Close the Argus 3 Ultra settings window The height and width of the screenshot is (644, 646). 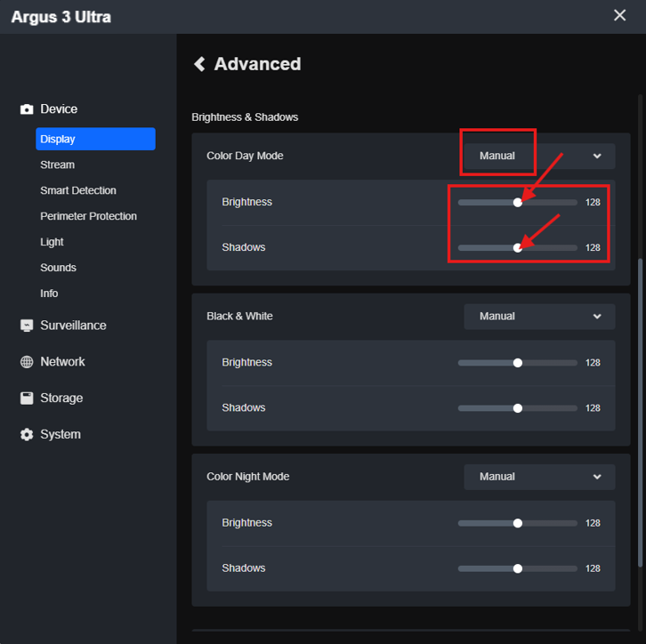pos(619,15)
